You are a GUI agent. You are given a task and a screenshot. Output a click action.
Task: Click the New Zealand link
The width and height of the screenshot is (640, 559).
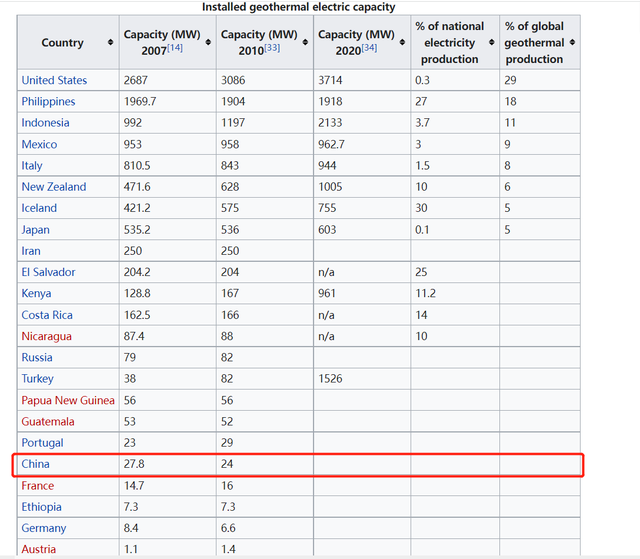[54, 187]
